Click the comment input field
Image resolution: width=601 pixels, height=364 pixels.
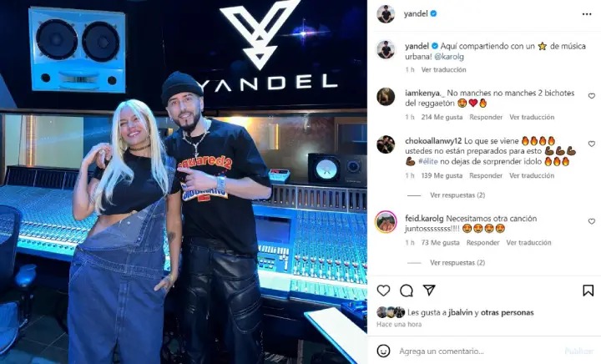479,351
